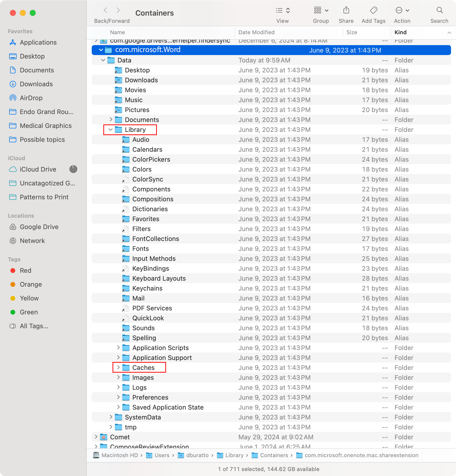Image resolution: width=456 pixels, height=476 pixels.
Task: Open the Action dropdown menu
Action: (x=402, y=10)
